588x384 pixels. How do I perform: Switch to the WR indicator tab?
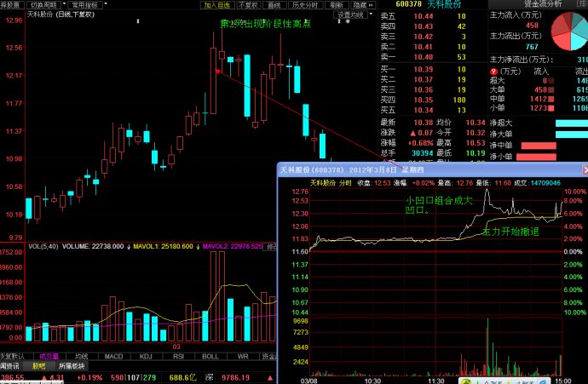pyautogui.click(x=243, y=356)
